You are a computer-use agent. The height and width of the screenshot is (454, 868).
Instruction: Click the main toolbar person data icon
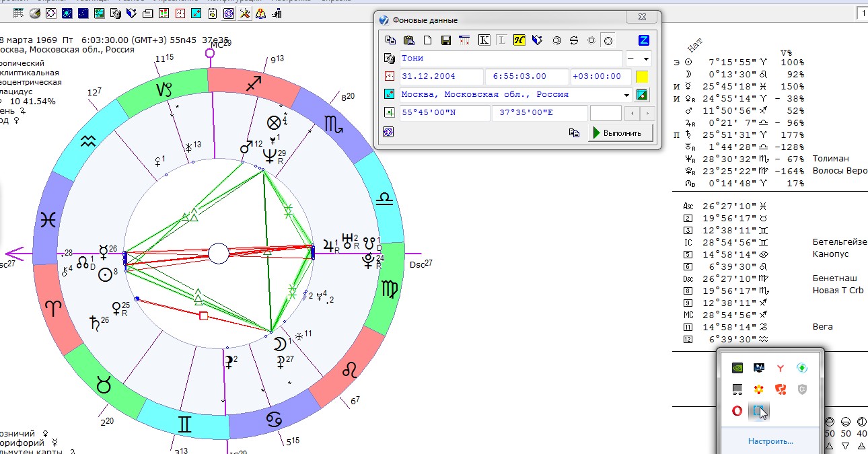click(x=116, y=13)
